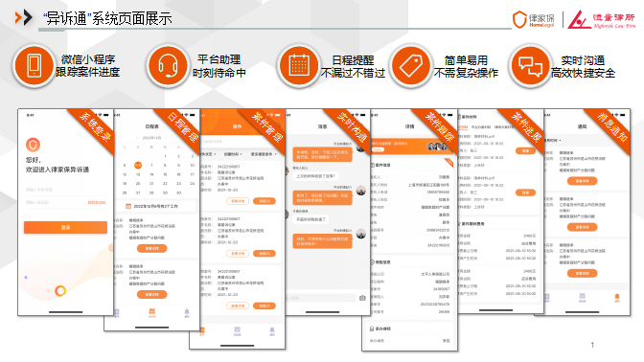Expand 通知时间 dropdown on notification screen
The image size is (644, 362).
tap(553, 141)
